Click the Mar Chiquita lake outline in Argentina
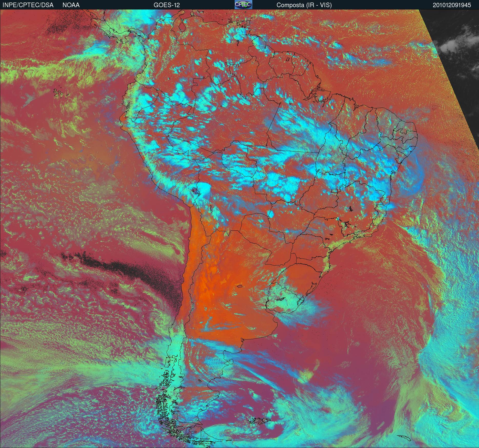 click(x=240, y=286)
